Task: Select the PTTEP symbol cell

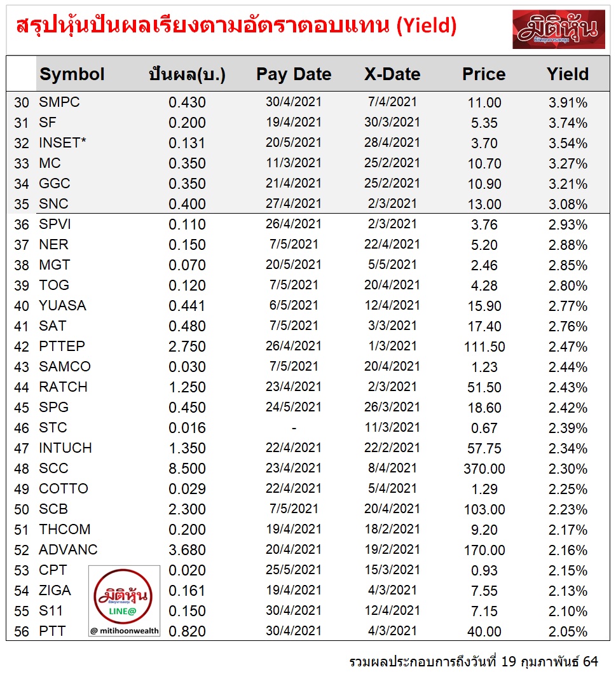Action: tap(62, 347)
